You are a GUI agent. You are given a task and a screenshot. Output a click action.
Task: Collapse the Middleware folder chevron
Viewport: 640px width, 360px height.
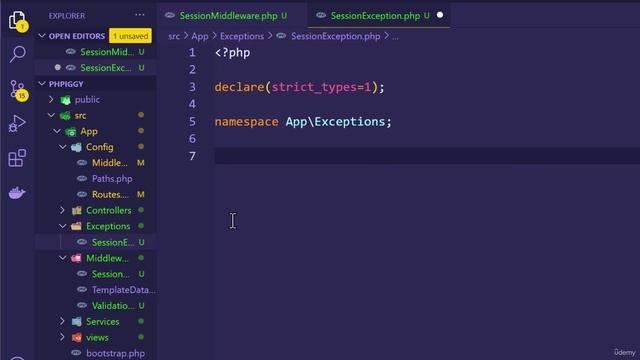pos(62,258)
